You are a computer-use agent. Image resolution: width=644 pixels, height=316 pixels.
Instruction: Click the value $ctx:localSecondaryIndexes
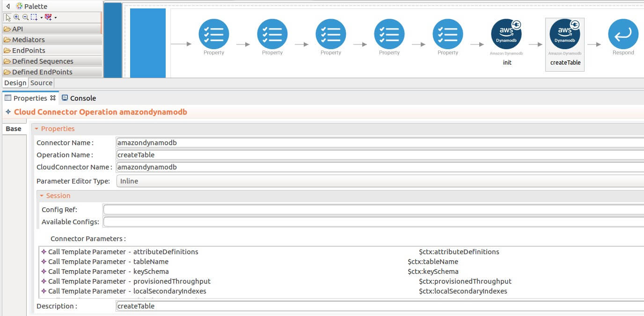pyautogui.click(x=463, y=291)
